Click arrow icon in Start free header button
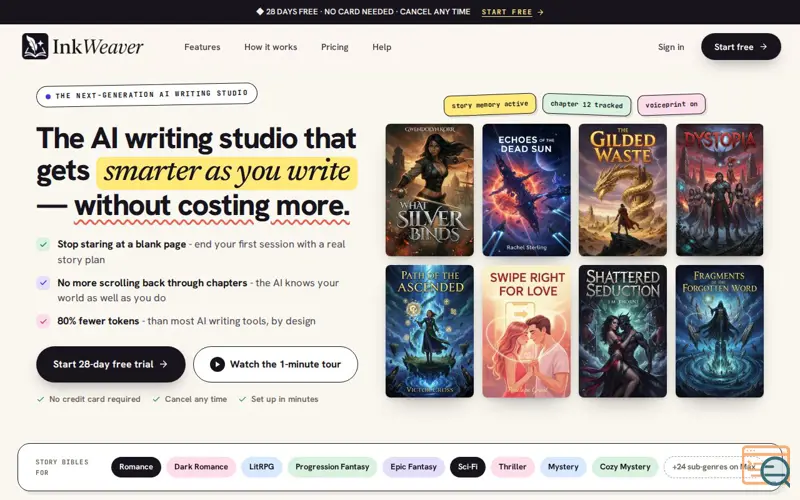 click(x=764, y=46)
